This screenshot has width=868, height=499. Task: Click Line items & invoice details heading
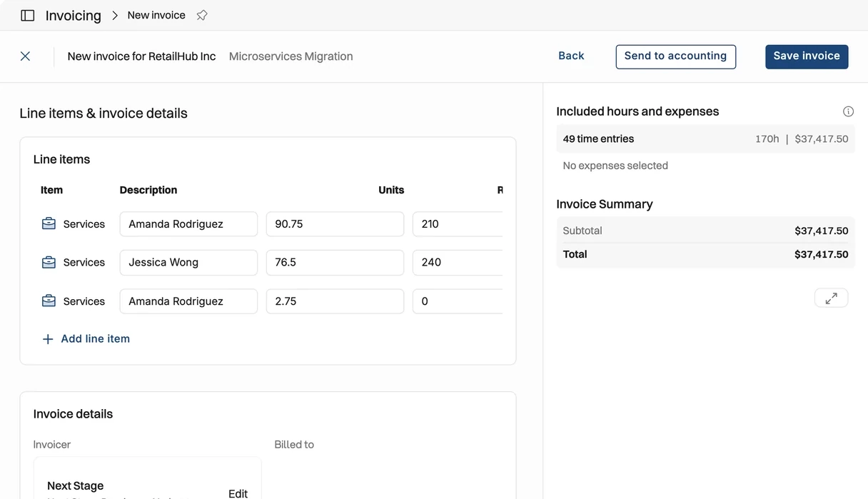pyautogui.click(x=104, y=114)
